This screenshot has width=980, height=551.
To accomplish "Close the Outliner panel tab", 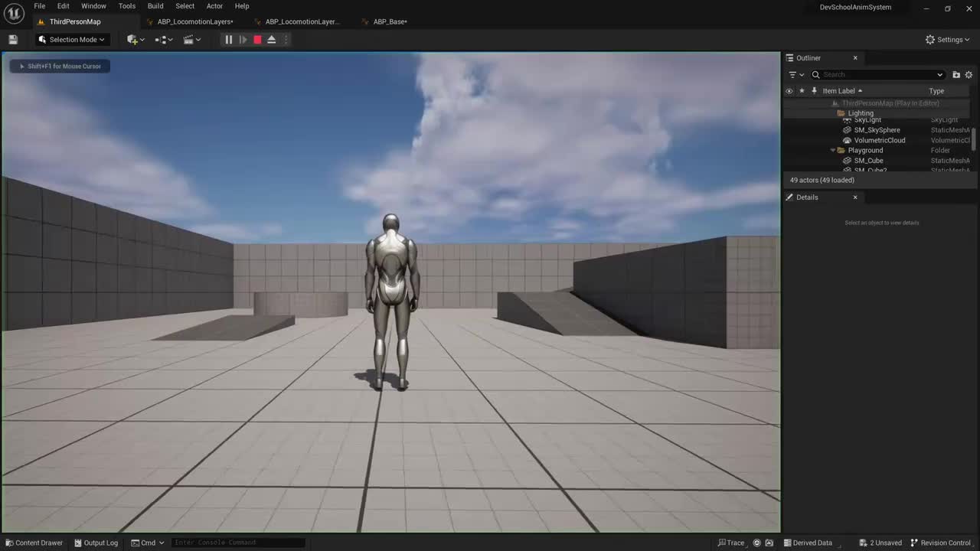I will pyautogui.click(x=855, y=58).
